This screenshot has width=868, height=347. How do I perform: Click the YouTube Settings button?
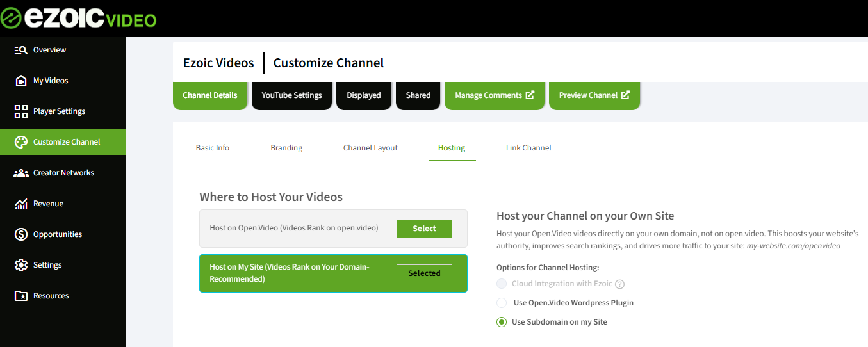(x=291, y=95)
